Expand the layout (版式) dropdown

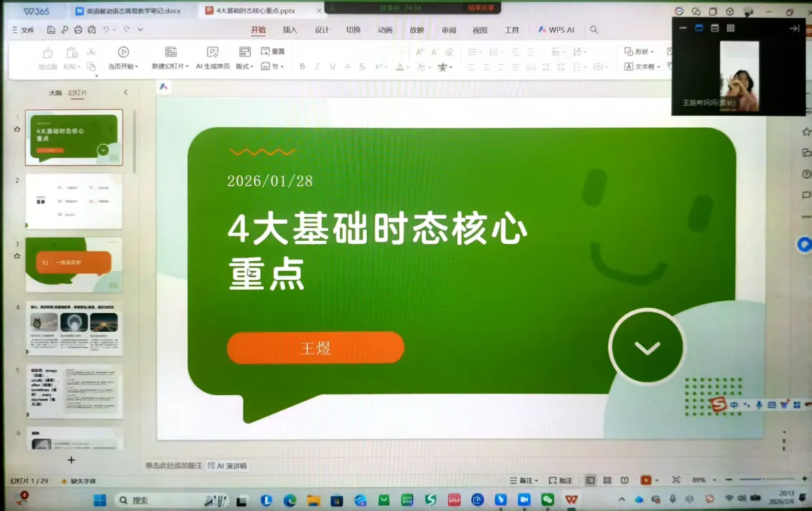tap(244, 66)
